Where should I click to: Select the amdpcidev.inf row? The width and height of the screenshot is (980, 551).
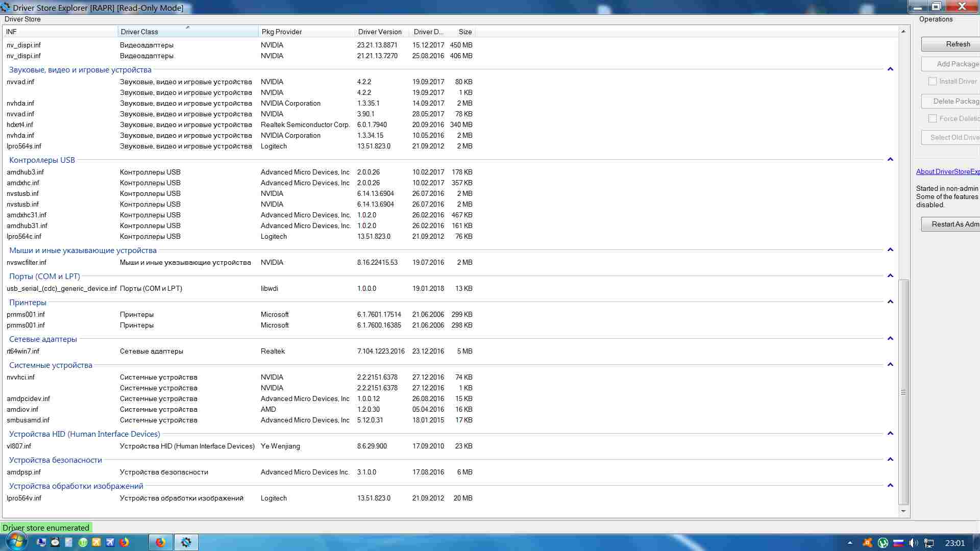coord(239,398)
